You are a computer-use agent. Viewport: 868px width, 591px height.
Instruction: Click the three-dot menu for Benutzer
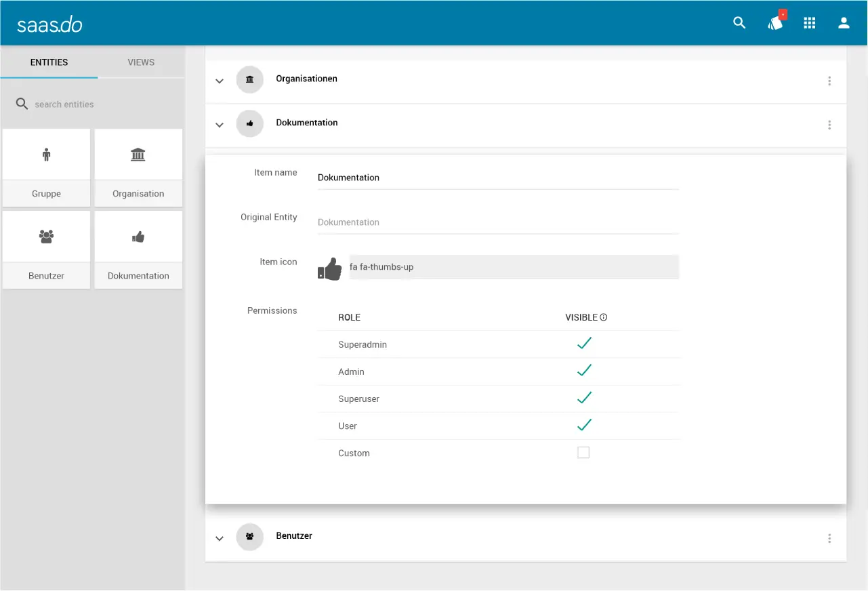click(829, 539)
